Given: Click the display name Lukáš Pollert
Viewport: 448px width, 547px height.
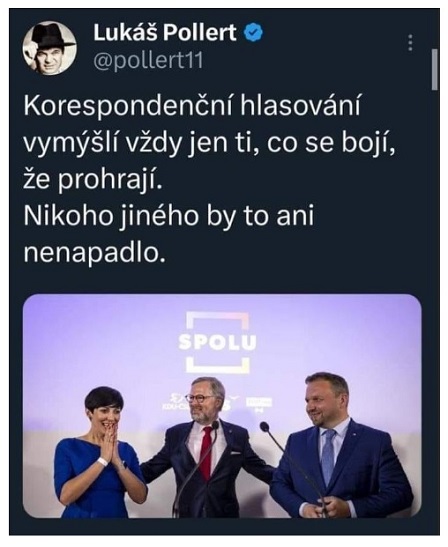Looking at the screenshot, I should pyautogui.click(x=165, y=32).
